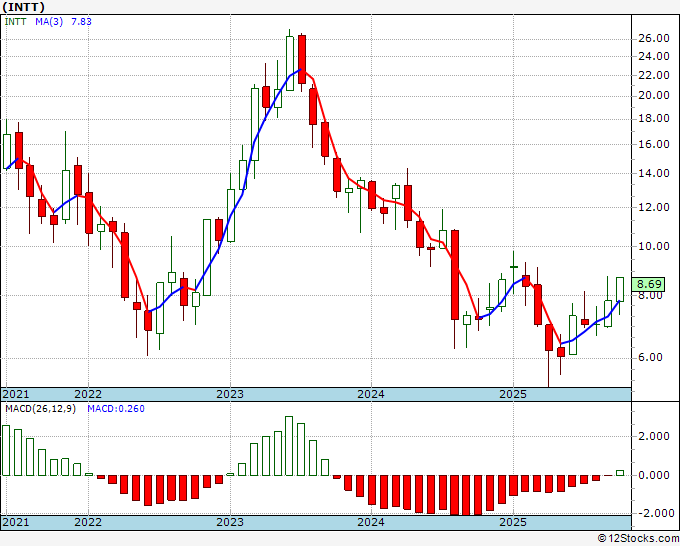Click the 16.00 price axis label
680x546 pixels.
pos(654,144)
